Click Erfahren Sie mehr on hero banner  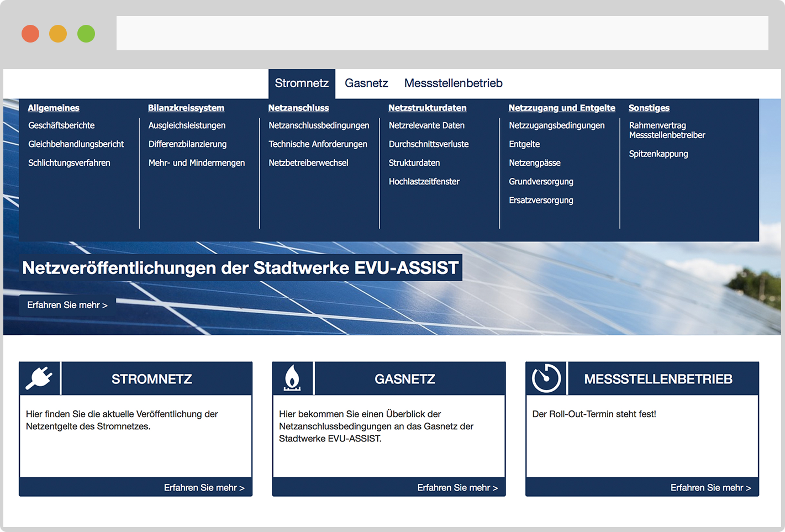click(x=67, y=305)
